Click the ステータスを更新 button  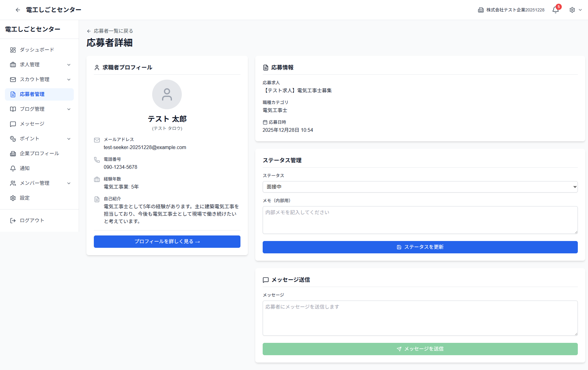(419, 247)
